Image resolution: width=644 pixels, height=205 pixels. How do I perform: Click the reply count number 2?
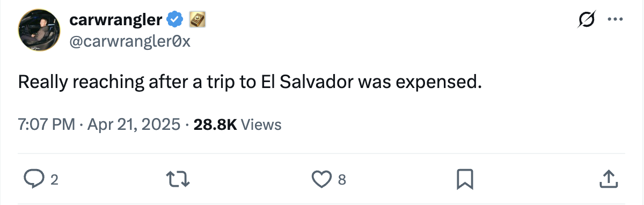[x=54, y=180]
